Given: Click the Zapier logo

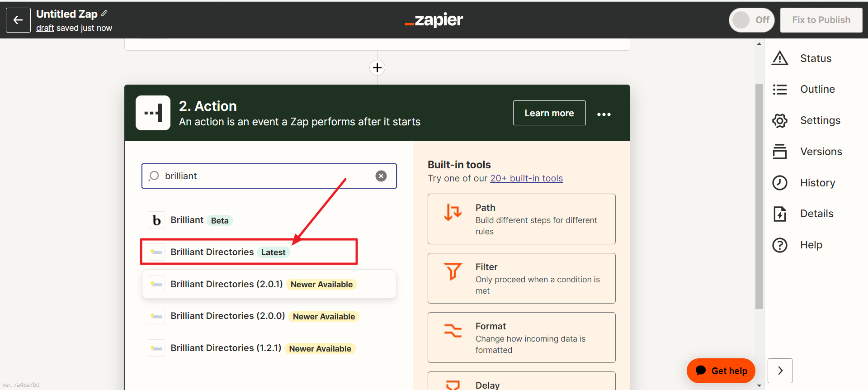Looking at the screenshot, I should [x=434, y=20].
